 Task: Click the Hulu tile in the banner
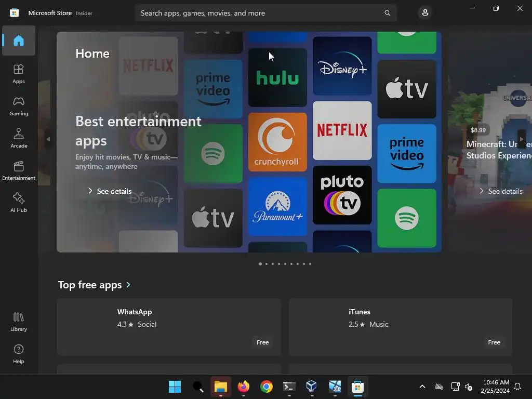[277, 77]
